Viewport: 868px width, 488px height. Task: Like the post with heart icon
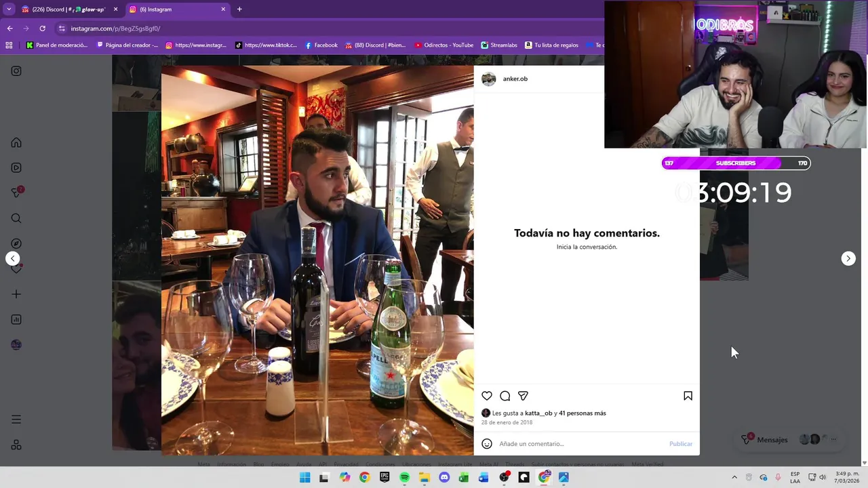(487, 396)
